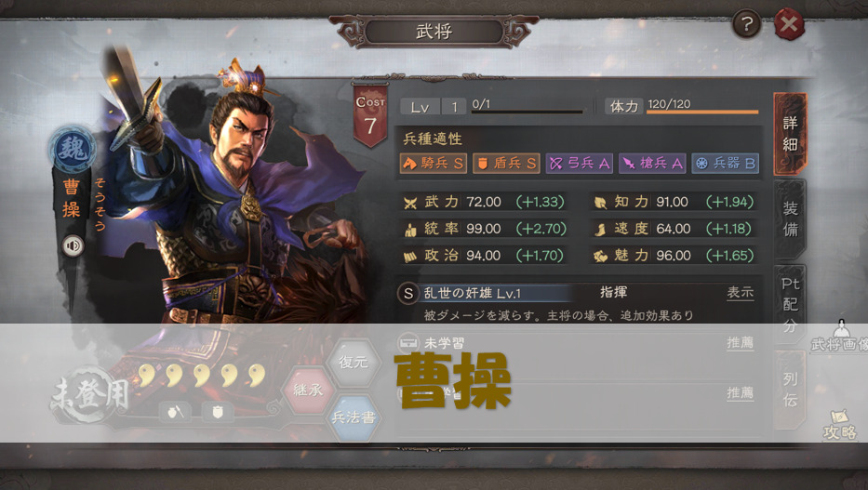Viewport: 868px width, 490px height.
Task: Close the 武将 panel with red X
Action: point(789,24)
